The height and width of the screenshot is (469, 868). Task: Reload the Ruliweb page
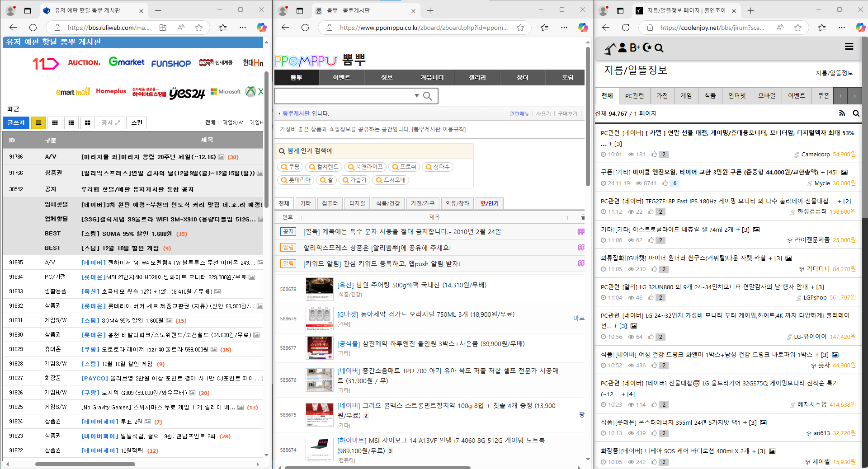tap(33, 28)
